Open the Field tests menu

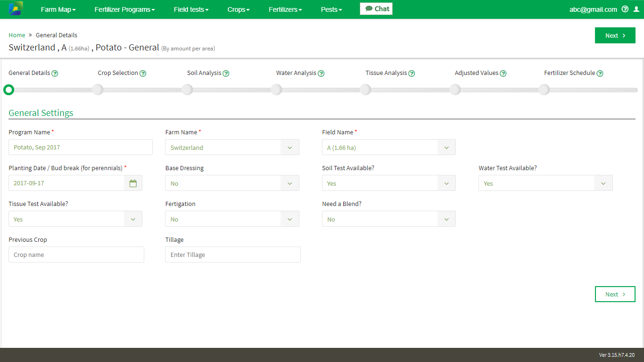pos(191,9)
